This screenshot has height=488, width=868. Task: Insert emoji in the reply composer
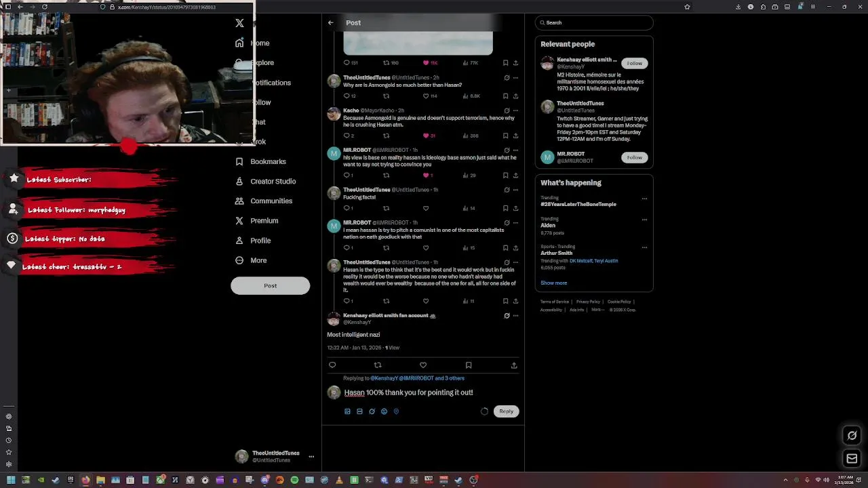tap(384, 411)
